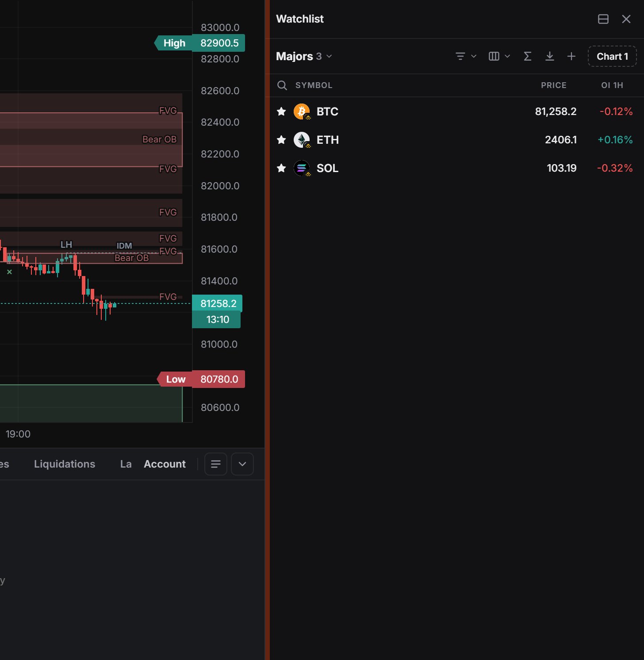Open the watchlist sort filter menu
The width and height of the screenshot is (644, 660).
[x=466, y=56]
